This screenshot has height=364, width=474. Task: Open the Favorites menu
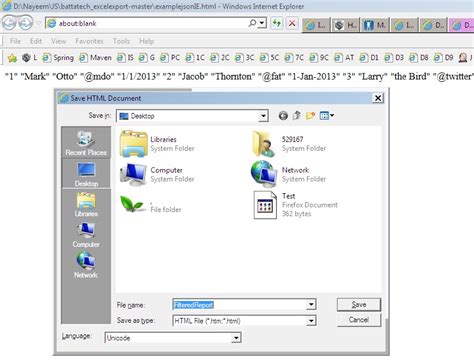click(x=89, y=41)
